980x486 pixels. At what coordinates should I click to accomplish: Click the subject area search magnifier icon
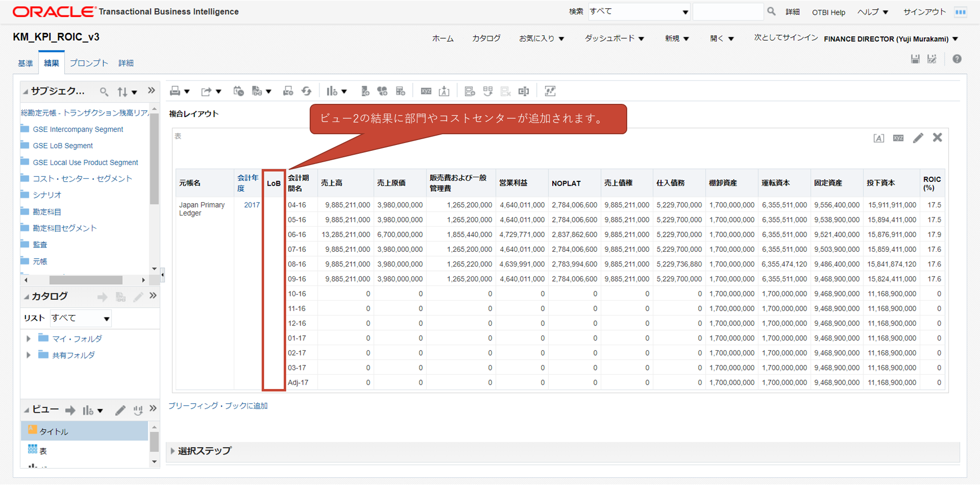(x=104, y=92)
